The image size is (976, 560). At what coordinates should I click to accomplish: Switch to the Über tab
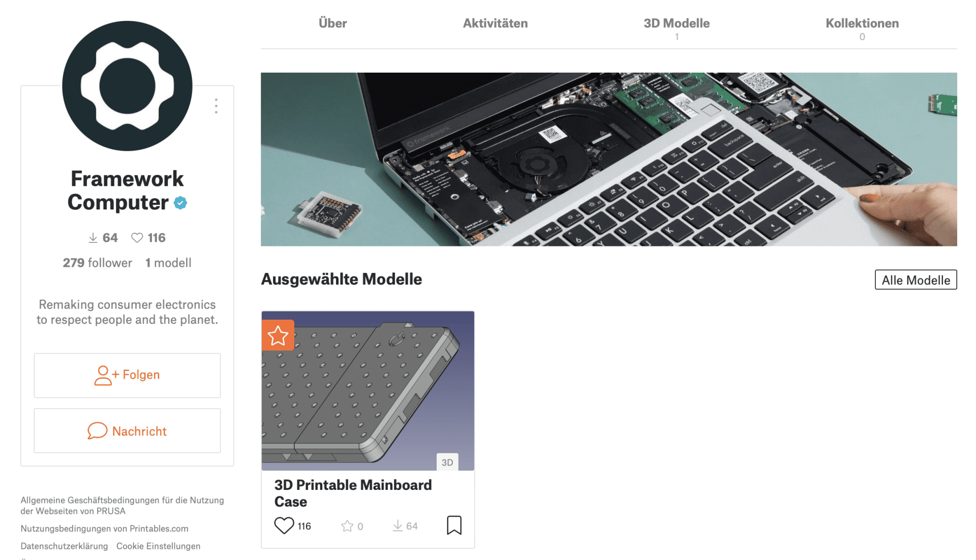[332, 23]
